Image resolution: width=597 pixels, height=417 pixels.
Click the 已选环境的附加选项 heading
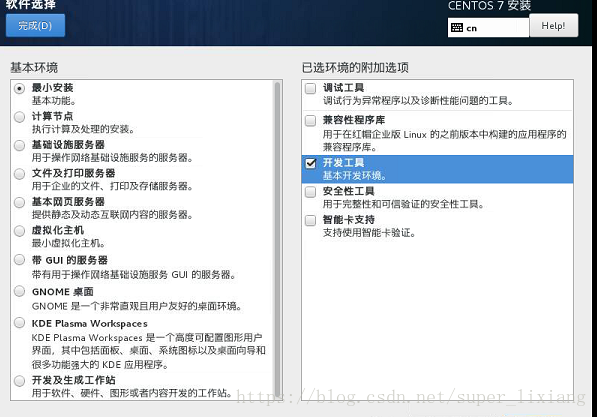(355, 68)
